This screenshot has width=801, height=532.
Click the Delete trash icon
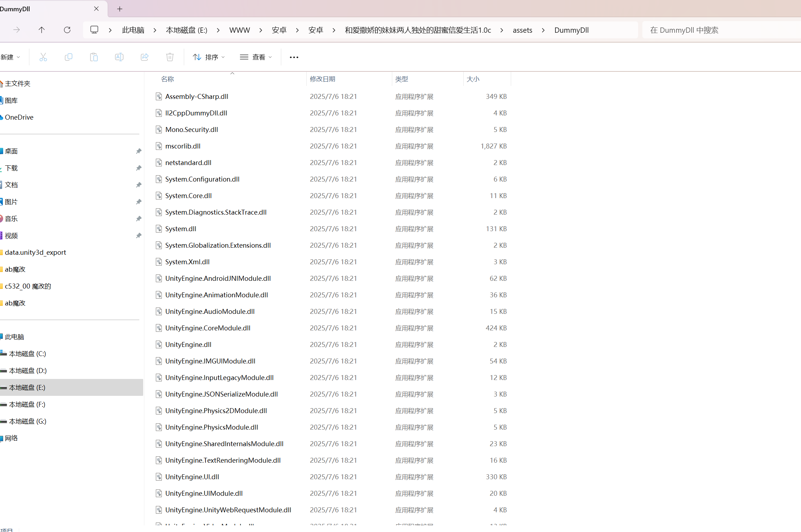pyautogui.click(x=170, y=57)
